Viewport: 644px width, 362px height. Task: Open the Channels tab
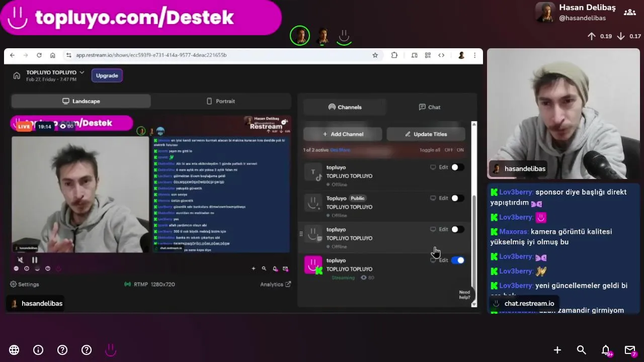[345, 107]
